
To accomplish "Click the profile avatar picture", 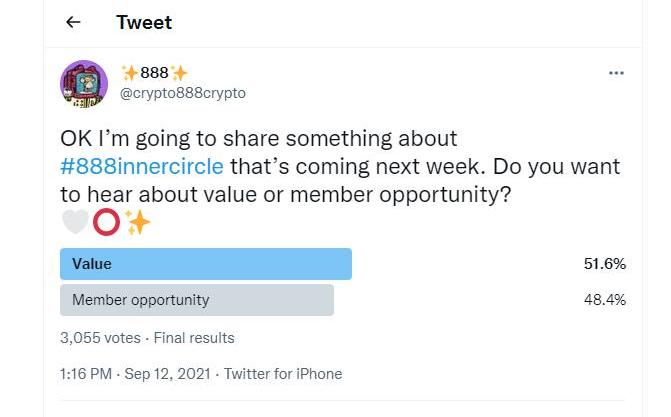I will tap(84, 84).
